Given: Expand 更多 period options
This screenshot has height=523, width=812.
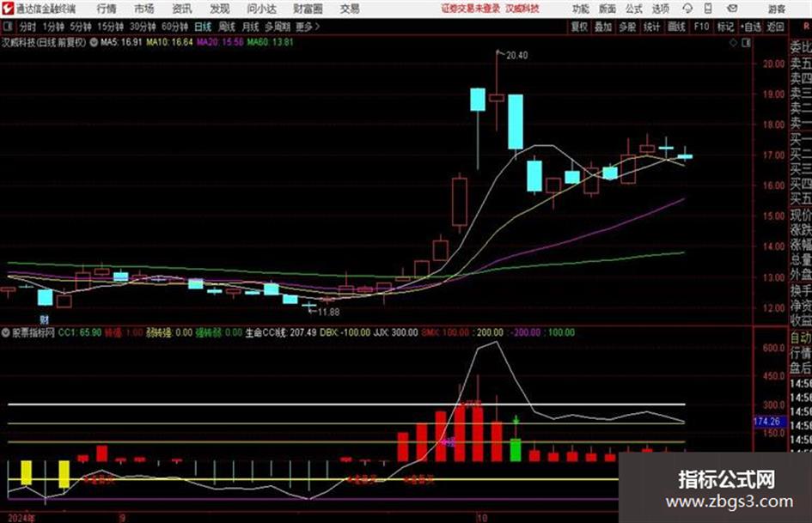Looking at the screenshot, I should point(308,27).
